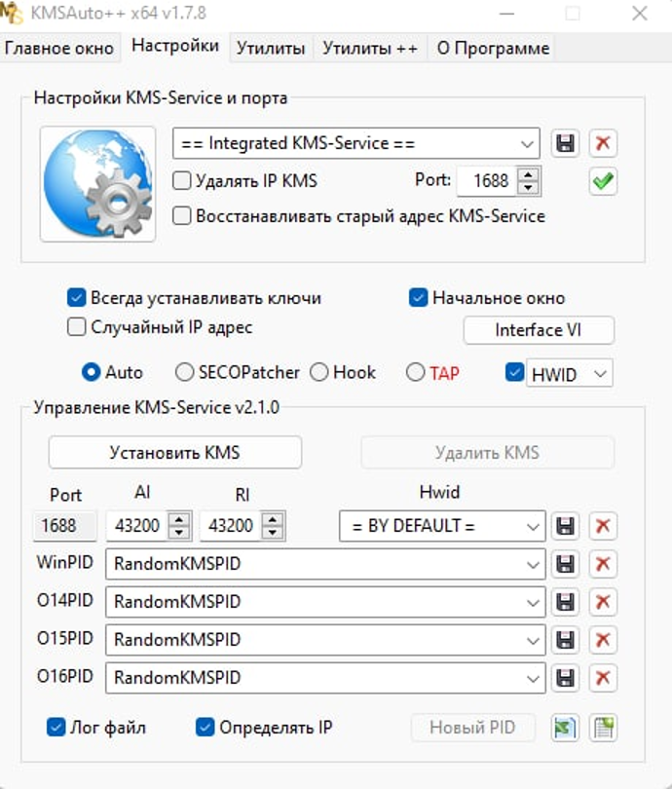
Task: Decrease the RI 43200 value
Action: [273, 533]
